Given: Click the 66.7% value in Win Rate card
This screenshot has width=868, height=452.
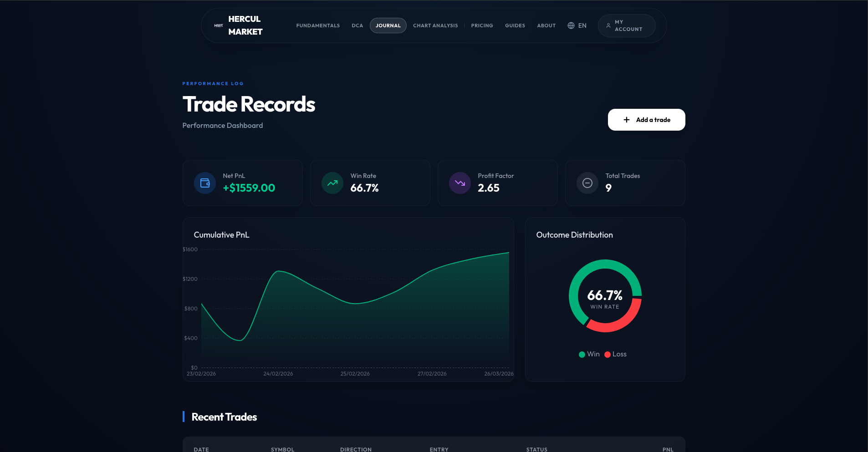Looking at the screenshot, I should tap(365, 188).
